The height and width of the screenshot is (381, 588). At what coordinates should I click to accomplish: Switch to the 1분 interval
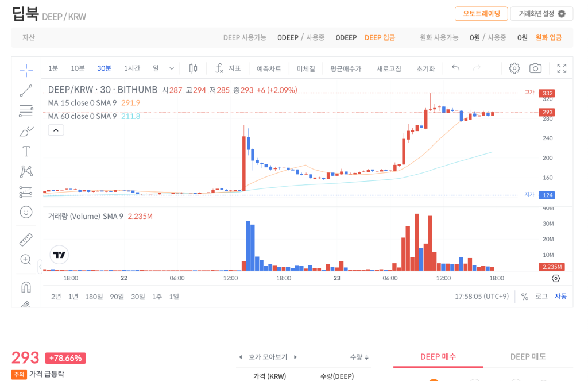(x=53, y=68)
